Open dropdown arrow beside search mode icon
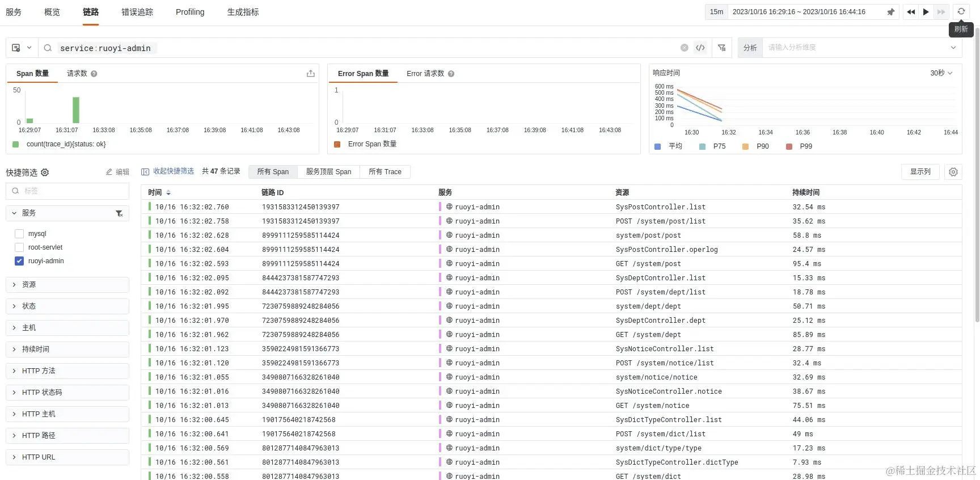 pyautogui.click(x=29, y=48)
